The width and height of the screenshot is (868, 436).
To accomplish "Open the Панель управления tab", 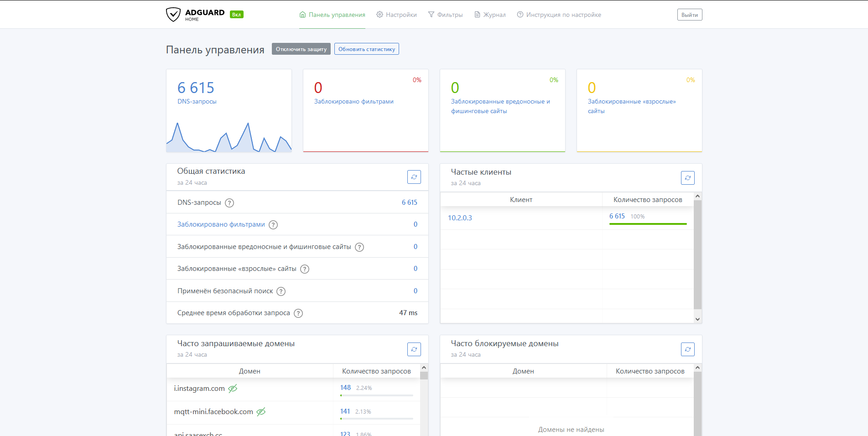I will [332, 15].
